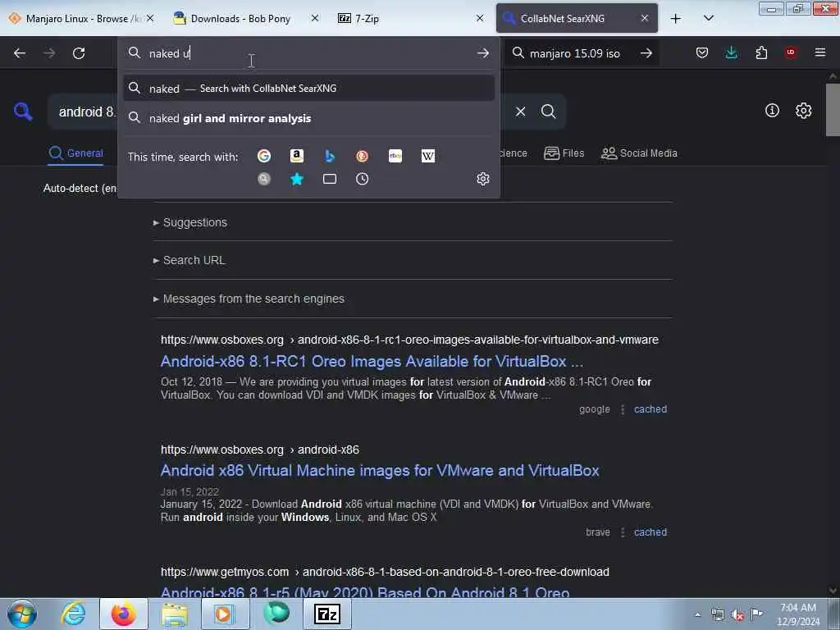The height and width of the screenshot is (630, 840).
Task: Search this time with Google
Action: click(x=264, y=156)
